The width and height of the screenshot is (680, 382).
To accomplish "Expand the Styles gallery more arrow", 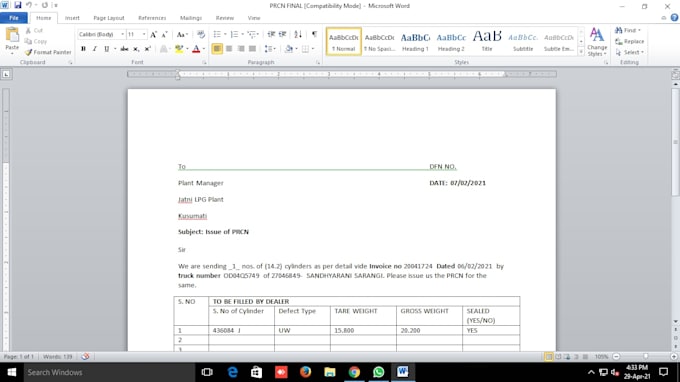I will tap(581, 52).
